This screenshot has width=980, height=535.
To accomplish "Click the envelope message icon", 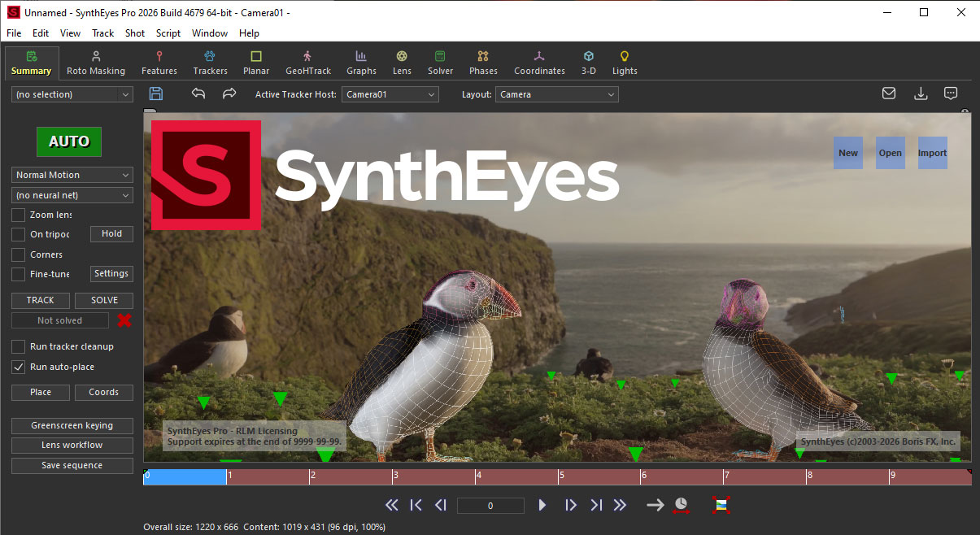I will coord(889,94).
